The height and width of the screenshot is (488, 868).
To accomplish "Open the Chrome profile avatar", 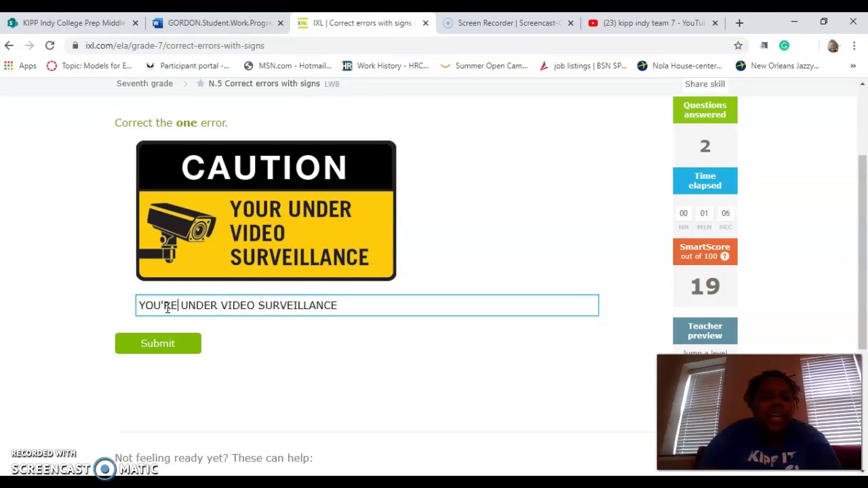I will pyautogui.click(x=833, y=45).
